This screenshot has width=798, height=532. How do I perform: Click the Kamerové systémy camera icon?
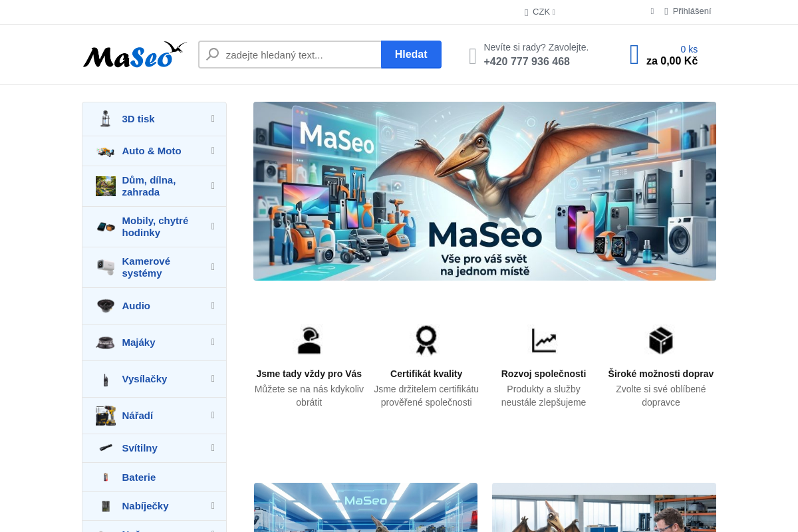pyautogui.click(x=106, y=267)
